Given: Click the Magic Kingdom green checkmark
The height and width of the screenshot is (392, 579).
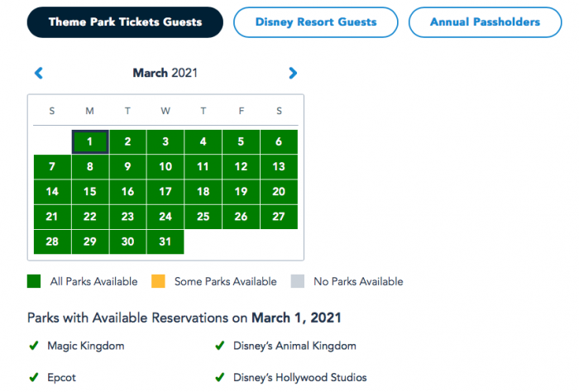Looking at the screenshot, I should click(34, 347).
